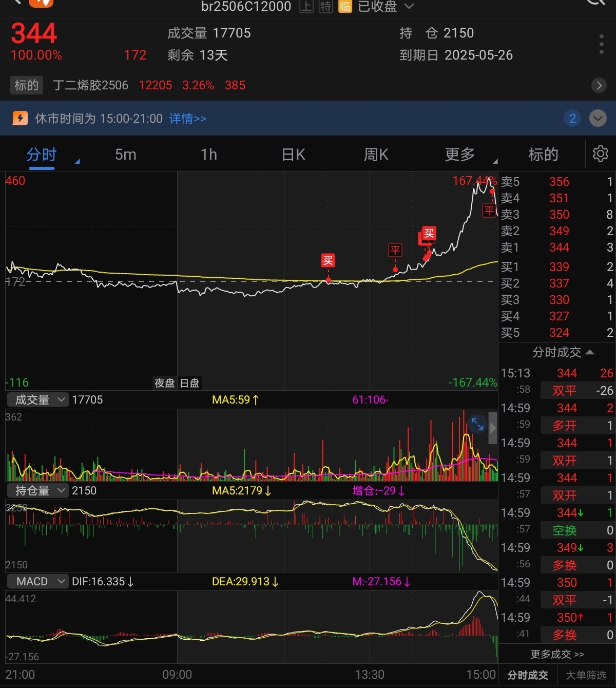The height and width of the screenshot is (688, 616).
Task: Open 更多成交 >> link
Action: pos(557,654)
